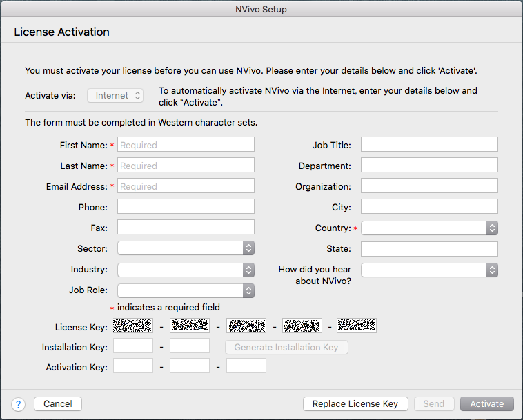Click 'The form must be completed in Western character sets.' text

click(141, 122)
